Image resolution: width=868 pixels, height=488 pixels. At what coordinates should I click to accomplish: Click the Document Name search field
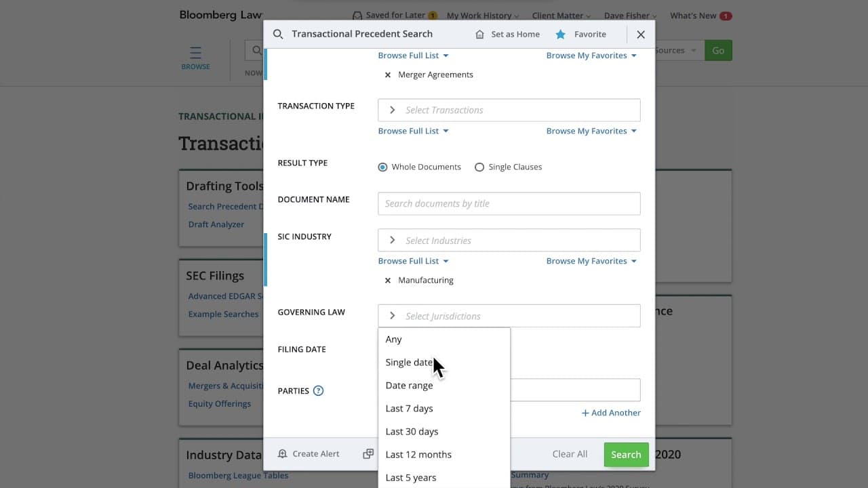tap(509, 203)
